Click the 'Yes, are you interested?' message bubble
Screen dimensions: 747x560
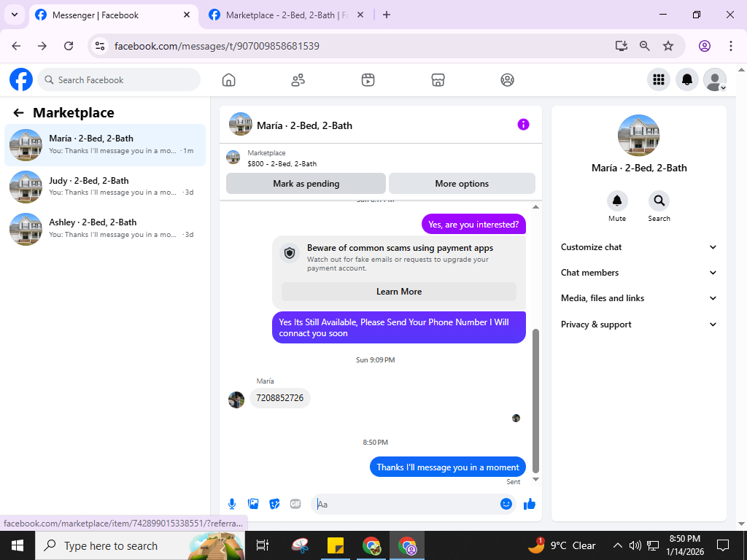click(473, 225)
